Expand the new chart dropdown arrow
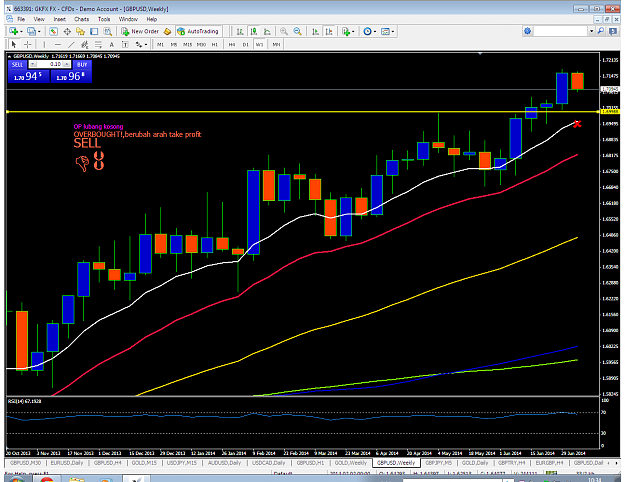Screen dimensions: 625x482 point(21,31)
